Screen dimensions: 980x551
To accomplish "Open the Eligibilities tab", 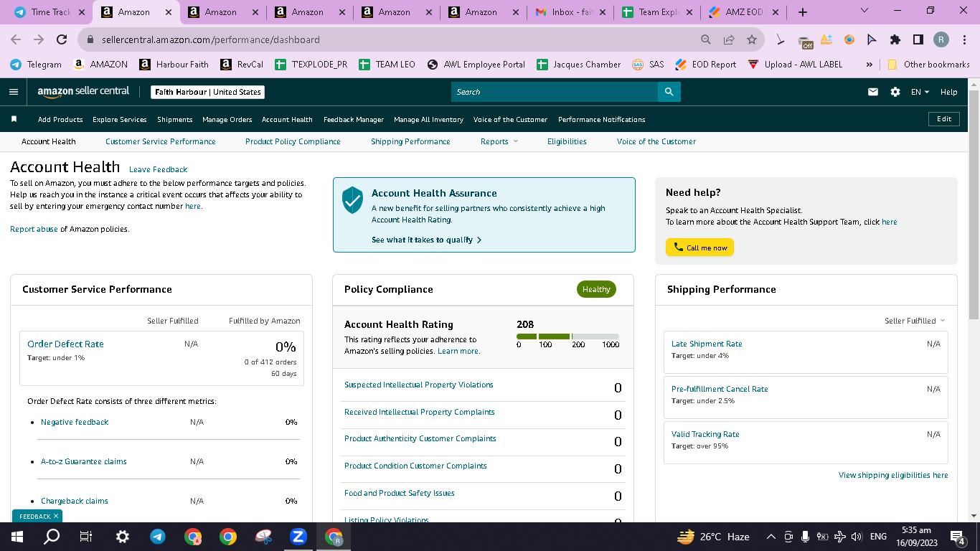I will [x=567, y=141].
